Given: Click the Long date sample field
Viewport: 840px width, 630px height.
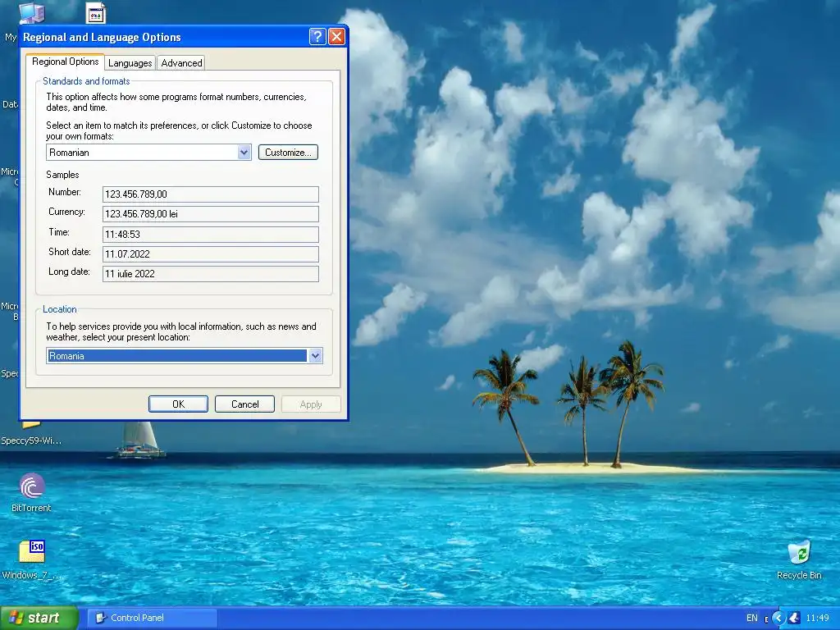Looking at the screenshot, I should [x=211, y=274].
